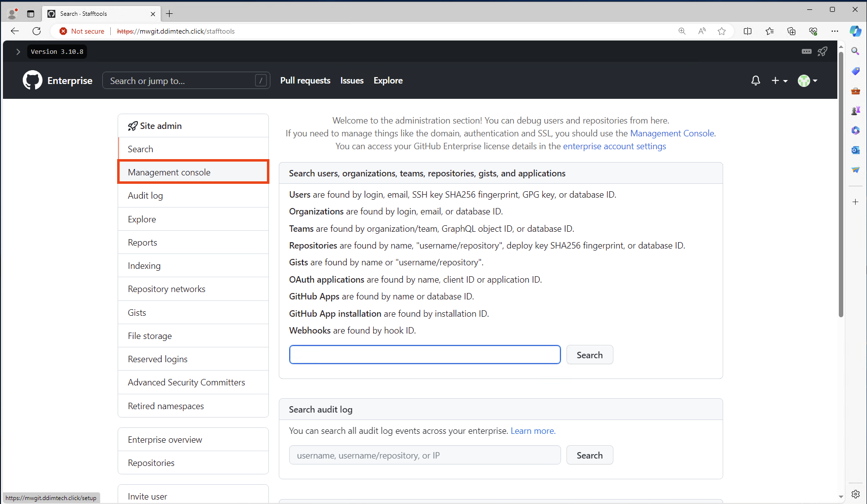Open Explore in the header
867x504 pixels.
tap(388, 81)
